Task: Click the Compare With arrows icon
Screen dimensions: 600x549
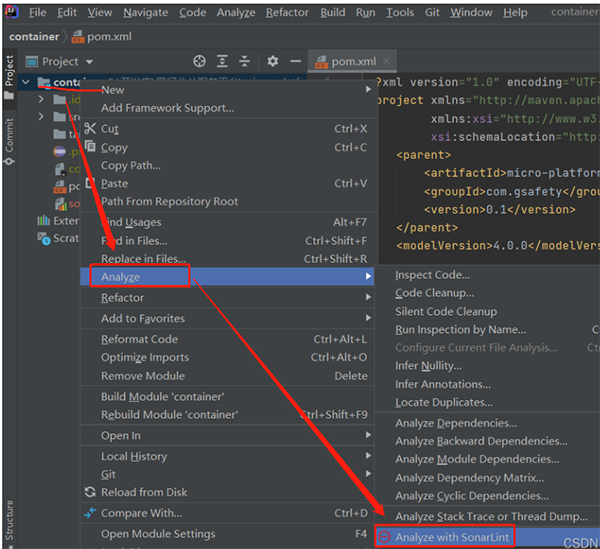Action: (90, 513)
